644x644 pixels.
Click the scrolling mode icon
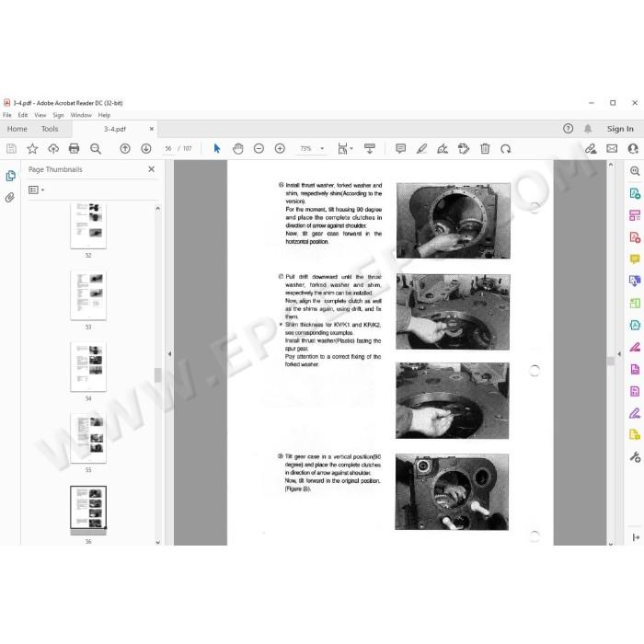(x=370, y=149)
